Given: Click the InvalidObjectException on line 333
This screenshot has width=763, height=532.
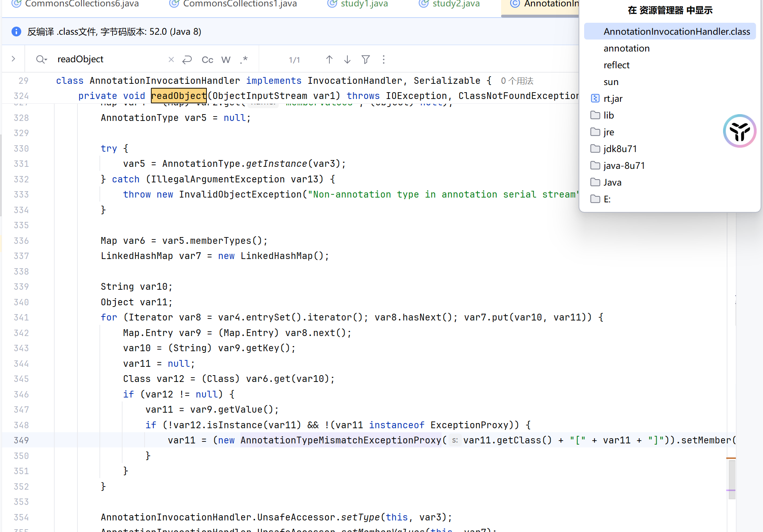Looking at the screenshot, I should pos(240,194).
